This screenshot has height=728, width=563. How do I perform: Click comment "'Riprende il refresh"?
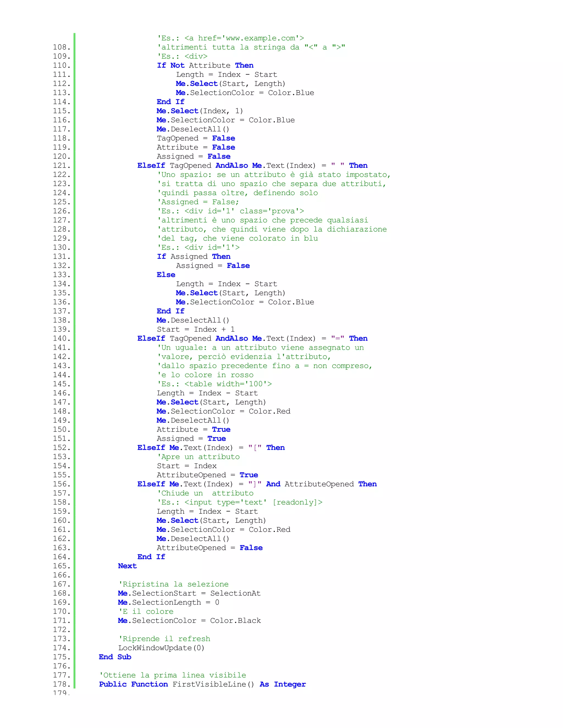[164, 639]
